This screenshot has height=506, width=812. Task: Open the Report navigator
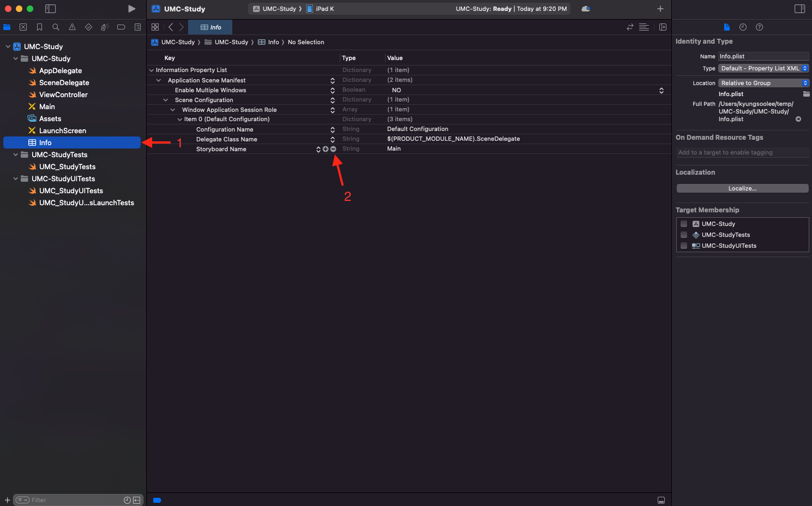point(137,27)
